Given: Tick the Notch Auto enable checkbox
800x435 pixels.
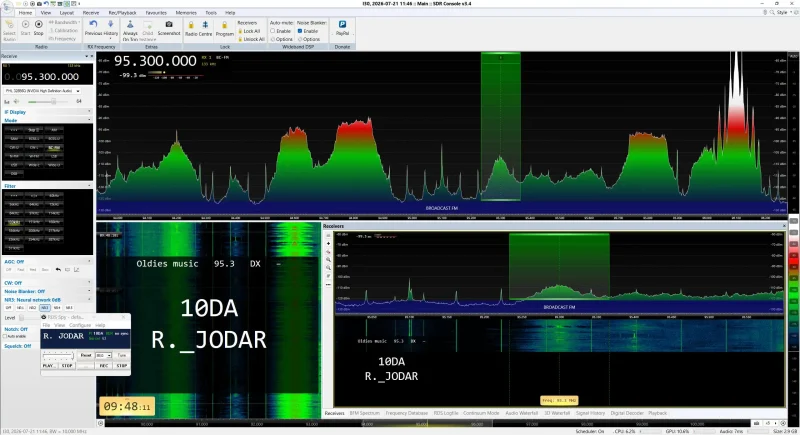Looking at the screenshot, I should tap(6, 337).
